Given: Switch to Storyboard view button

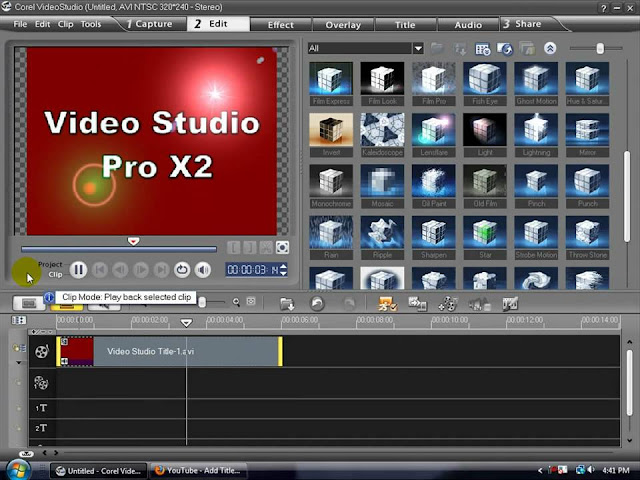Looking at the screenshot, I should 29,303.
